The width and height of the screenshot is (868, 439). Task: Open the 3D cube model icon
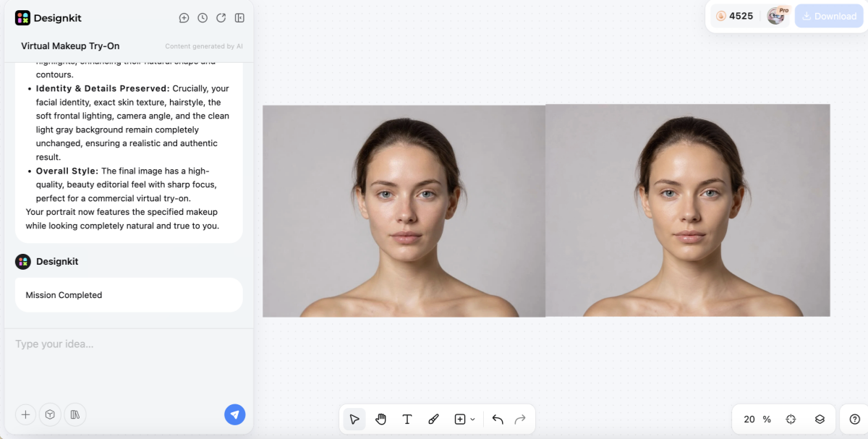point(50,414)
